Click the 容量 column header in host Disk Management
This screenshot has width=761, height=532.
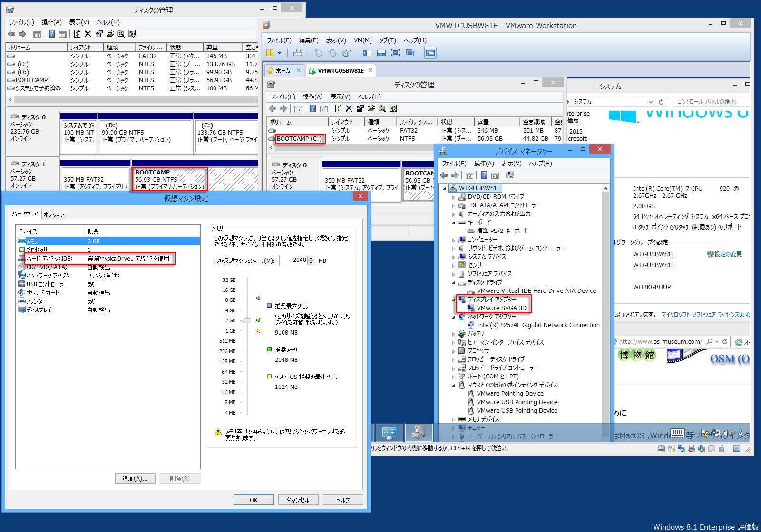point(223,48)
